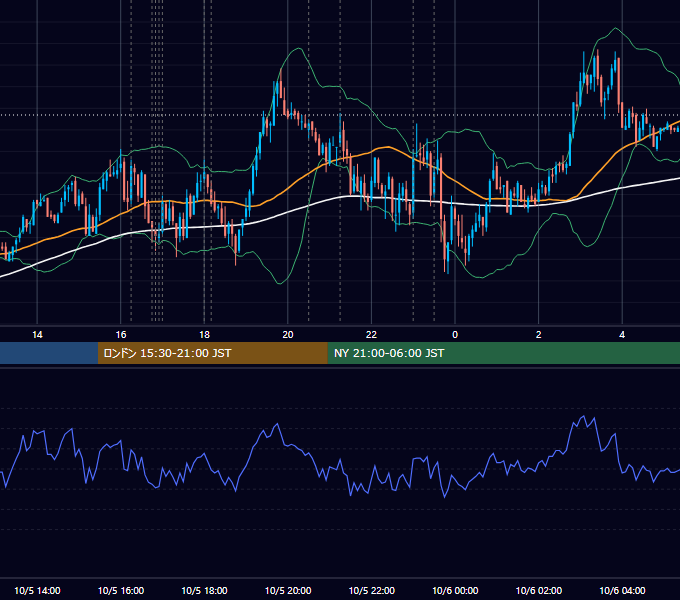Click the 4 hour axis label
Viewport: 680px width, 600px height.
pyautogui.click(x=622, y=335)
